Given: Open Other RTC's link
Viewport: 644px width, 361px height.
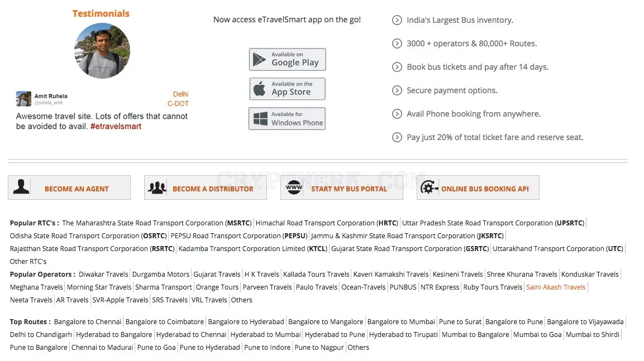Looking at the screenshot, I should click(x=28, y=261).
